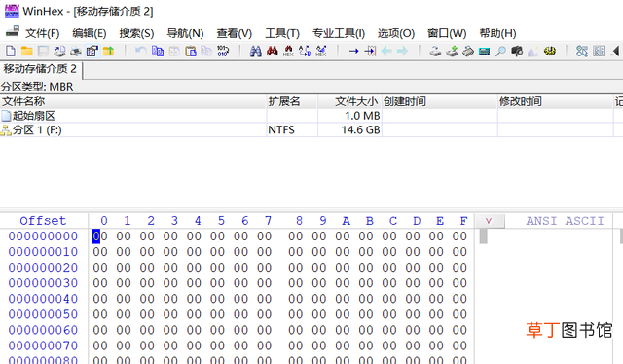Open the 查看(V) menu
Viewport: 623px width, 364px height.
tap(234, 33)
